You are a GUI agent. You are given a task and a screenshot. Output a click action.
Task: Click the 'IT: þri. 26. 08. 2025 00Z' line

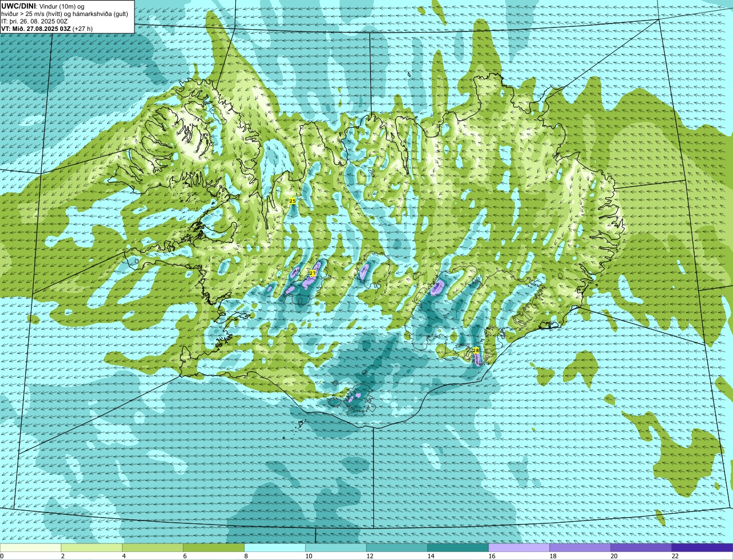pos(34,21)
